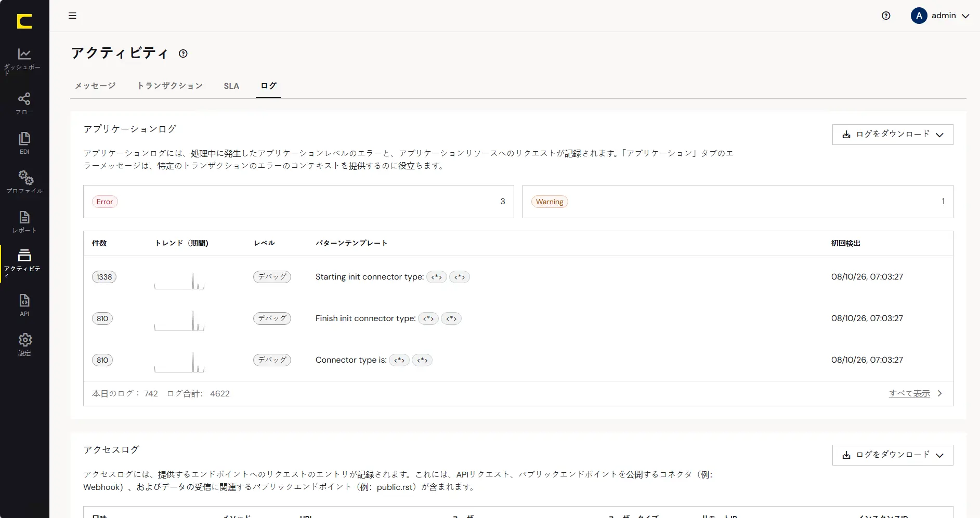Click デバッグ level badge in Connector type is row
This screenshot has height=518, width=980.
click(272, 360)
